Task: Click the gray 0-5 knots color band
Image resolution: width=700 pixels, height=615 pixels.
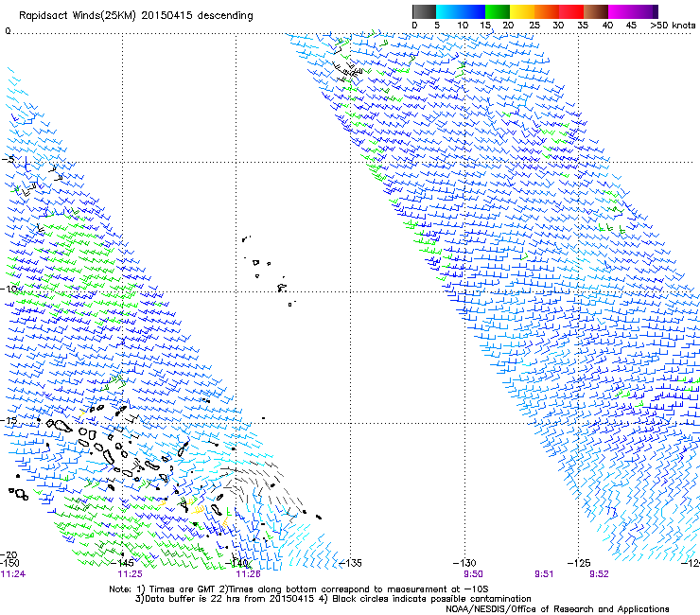Action: (424, 11)
